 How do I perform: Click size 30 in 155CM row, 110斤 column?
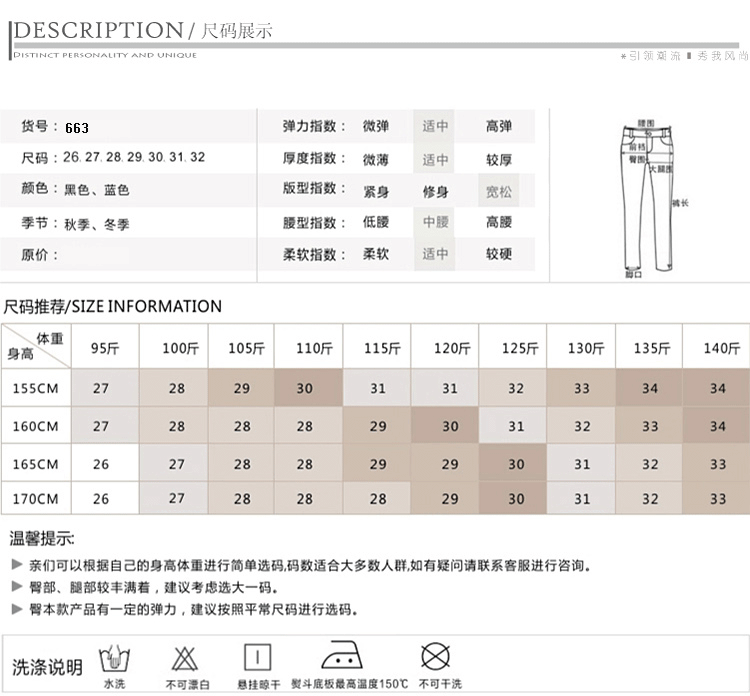[x=308, y=388]
